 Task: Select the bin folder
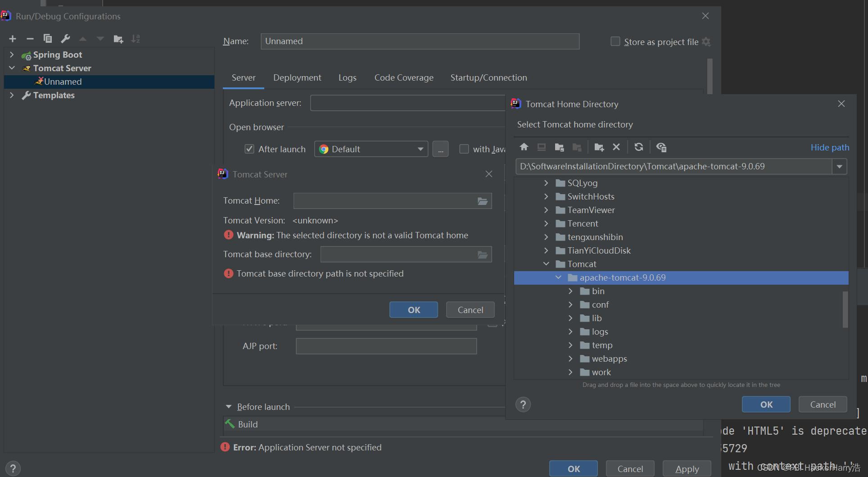coord(681,291)
